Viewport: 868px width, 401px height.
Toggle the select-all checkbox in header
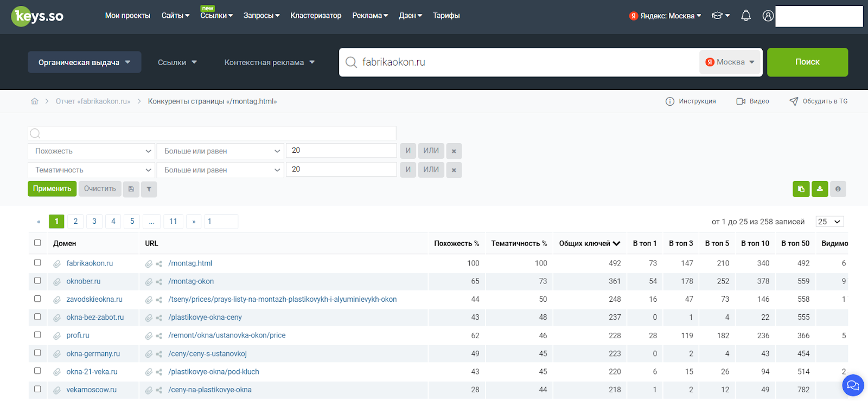[x=37, y=243]
